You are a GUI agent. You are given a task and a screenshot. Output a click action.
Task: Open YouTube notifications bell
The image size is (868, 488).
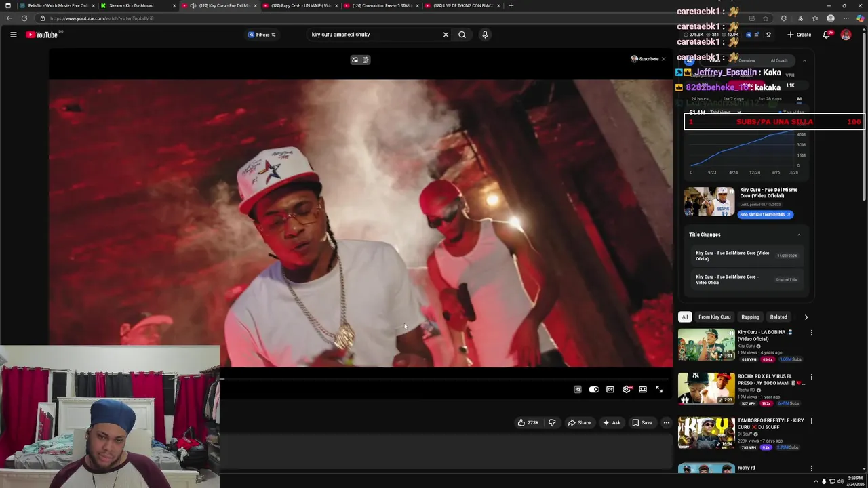[x=827, y=35]
